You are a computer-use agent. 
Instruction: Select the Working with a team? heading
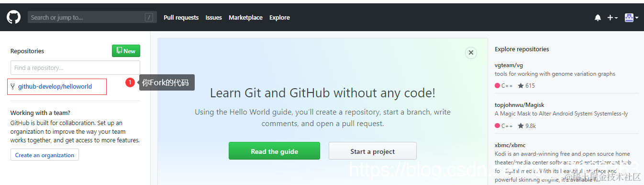tap(40, 113)
